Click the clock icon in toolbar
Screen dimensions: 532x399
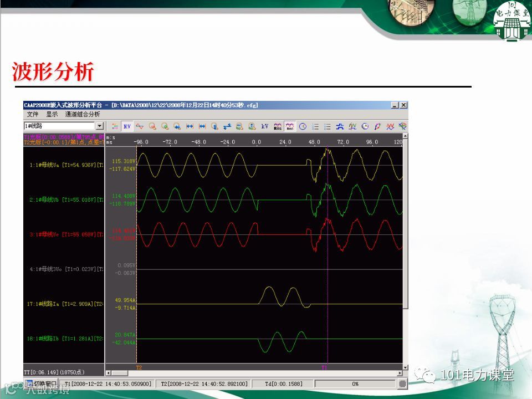[x=303, y=126]
